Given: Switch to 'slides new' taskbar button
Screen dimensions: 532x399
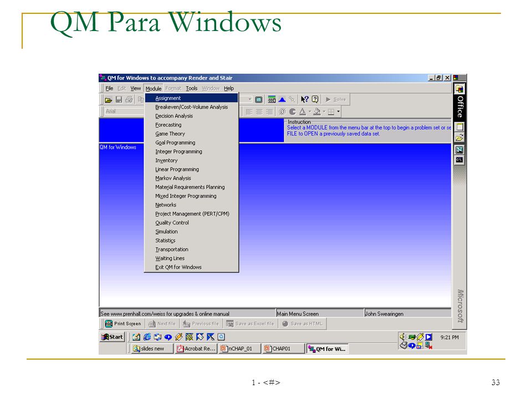Looking at the screenshot, I should click(152, 349).
